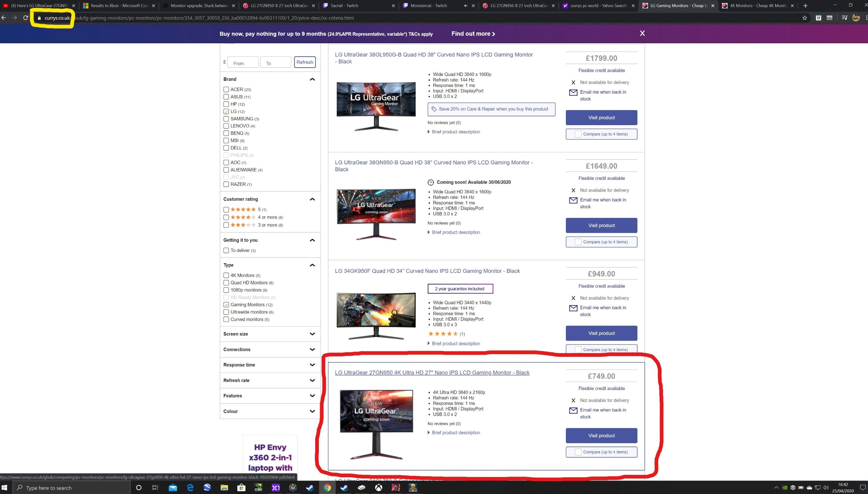Tick the To deliver filter
Screen dimensions: 868x494
[x=226, y=250]
